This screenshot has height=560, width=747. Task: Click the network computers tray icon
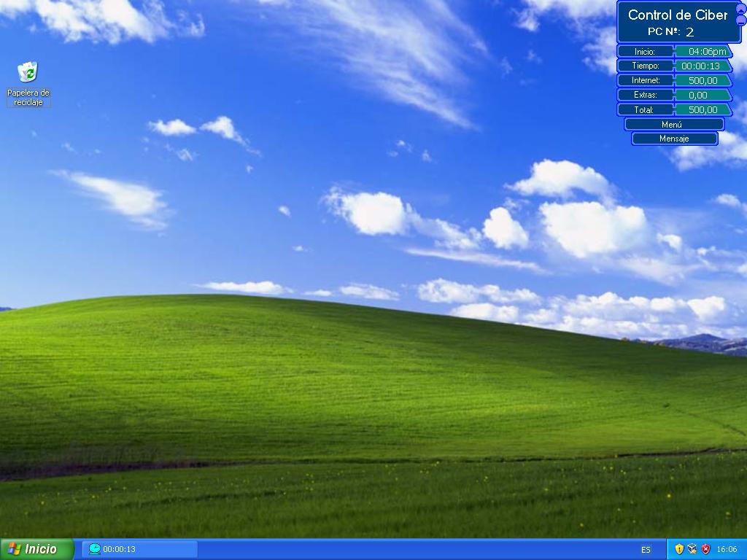point(692,549)
